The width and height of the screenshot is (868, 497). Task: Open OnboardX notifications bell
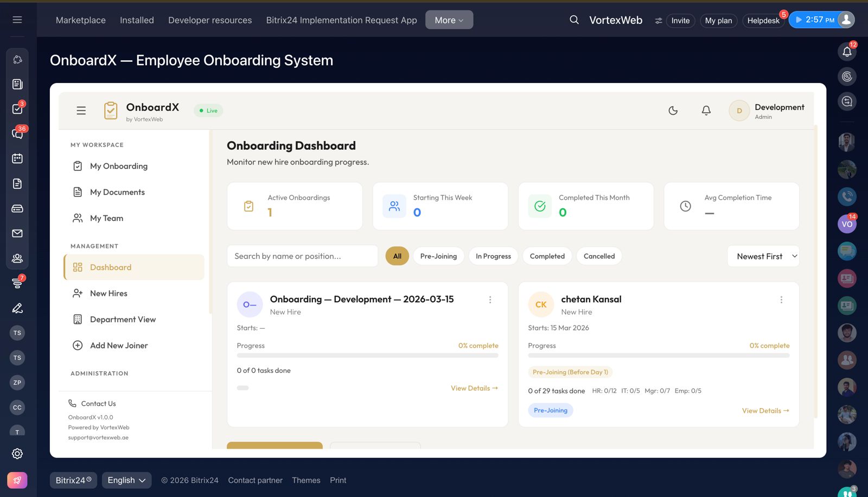706,111
